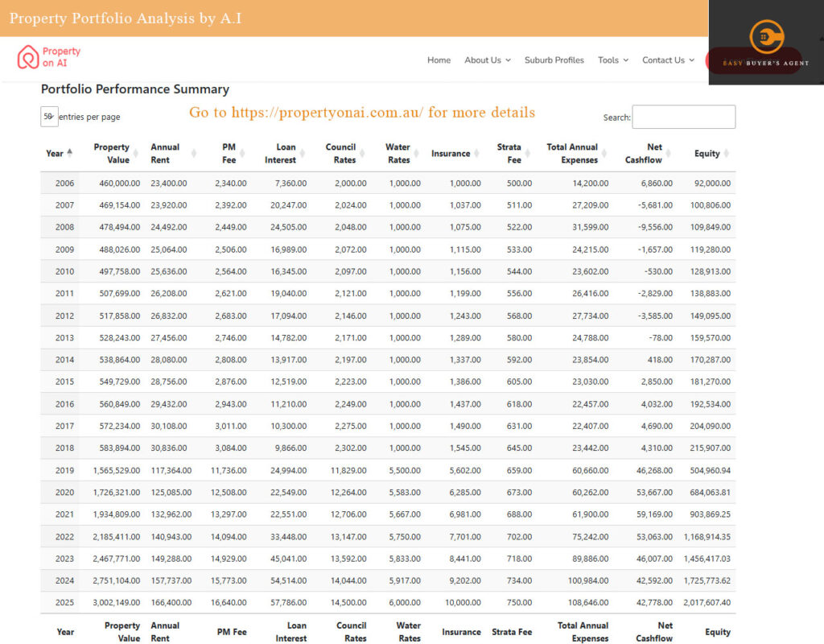This screenshot has height=644, width=824.
Task: Click loan interest 57,786.00
Action: click(289, 602)
